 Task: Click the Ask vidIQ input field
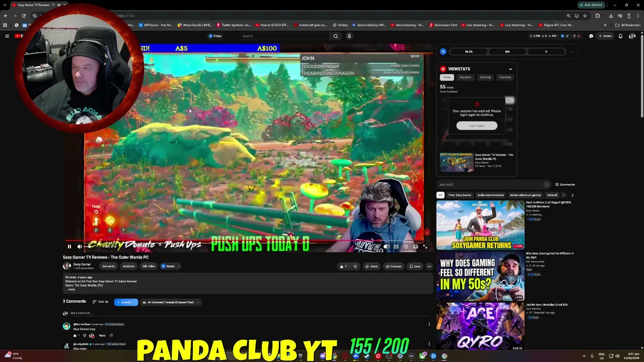494,185
